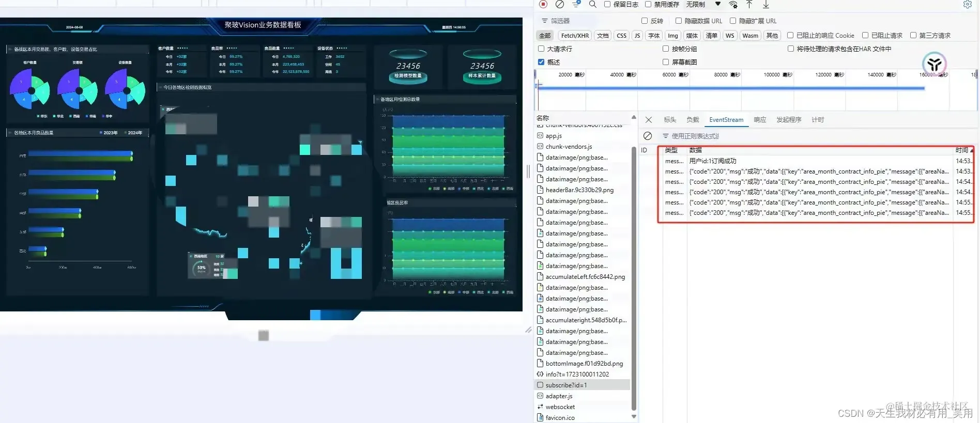Click the floating round assistant icon
980x423 pixels.
click(x=934, y=64)
